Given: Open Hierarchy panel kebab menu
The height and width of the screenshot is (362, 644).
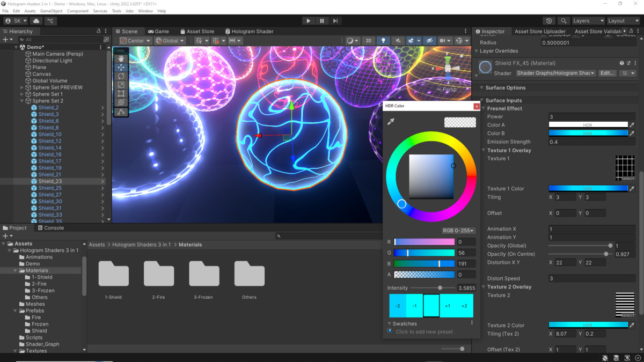Looking at the screenshot, I should click(106, 31).
